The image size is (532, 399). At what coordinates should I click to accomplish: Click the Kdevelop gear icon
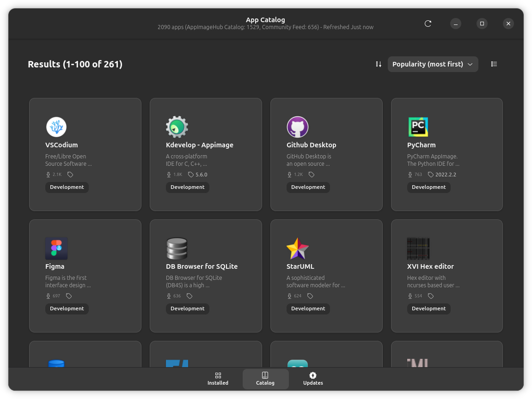coord(177,127)
